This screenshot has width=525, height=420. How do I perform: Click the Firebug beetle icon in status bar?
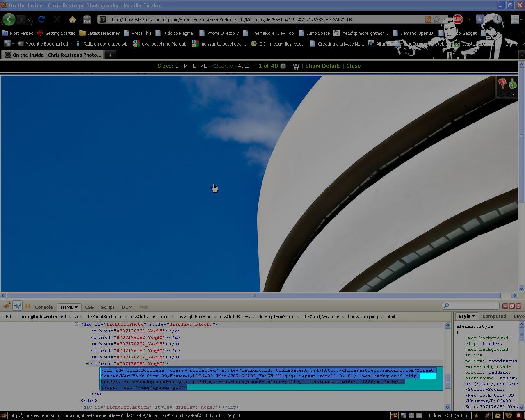(x=487, y=415)
